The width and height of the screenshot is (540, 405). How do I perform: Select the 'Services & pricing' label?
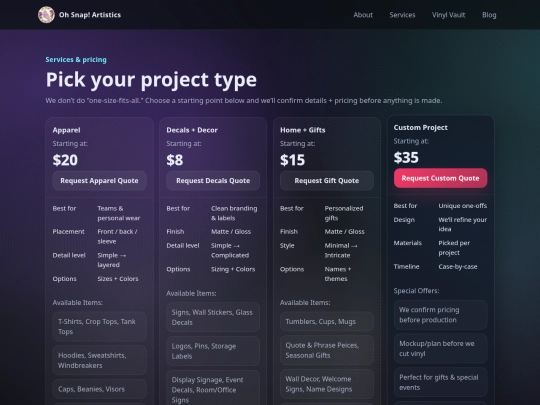point(76,60)
